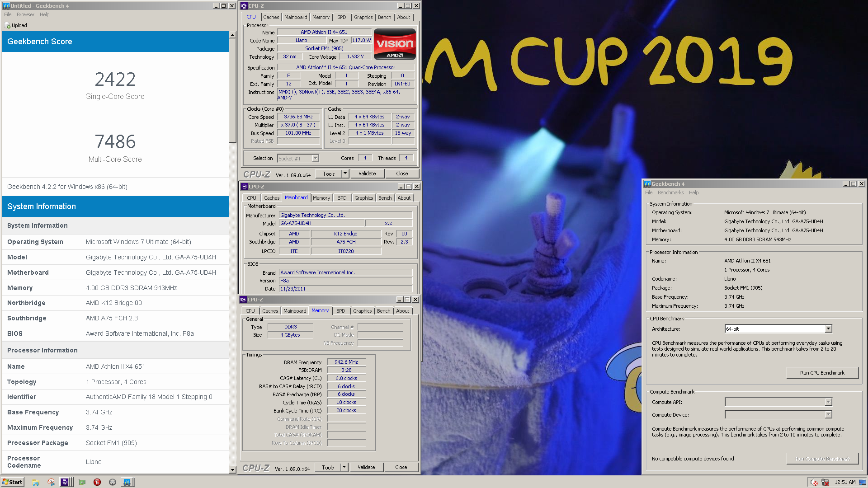This screenshot has width=868, height=488.
Task: Click the BIOS version field F8a
Action: coord(346,281)
